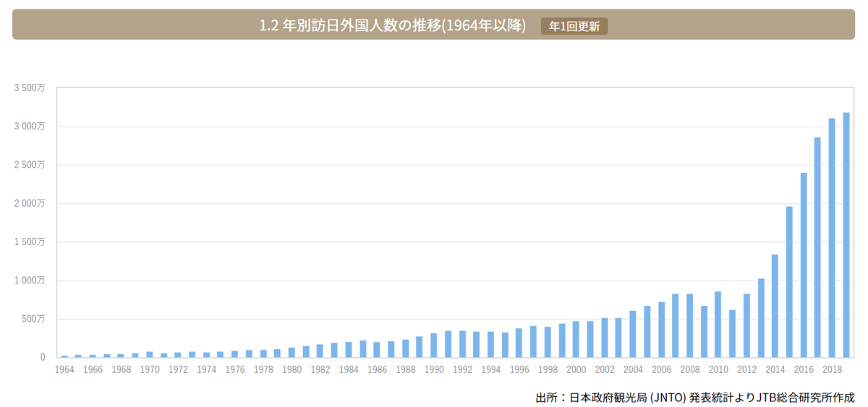The height and width of the screenshot is (407, 868).
Task: Click the 1964 x-axis label
Action: [64, 369]
